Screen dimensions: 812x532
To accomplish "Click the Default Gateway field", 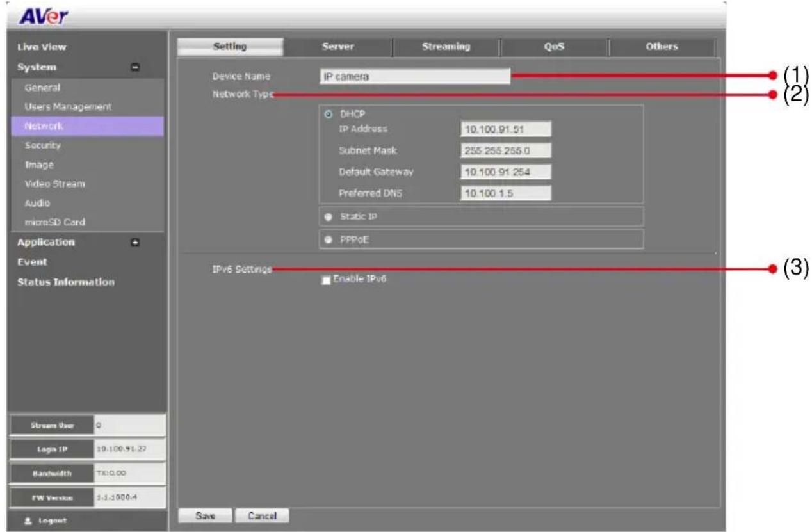I will coord(505,172).
